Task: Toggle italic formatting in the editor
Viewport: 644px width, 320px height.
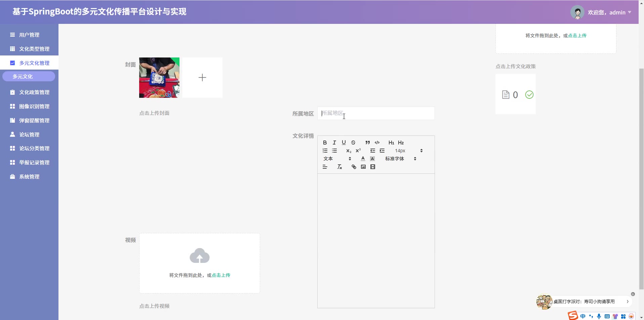Action: [x=334, y=143]
